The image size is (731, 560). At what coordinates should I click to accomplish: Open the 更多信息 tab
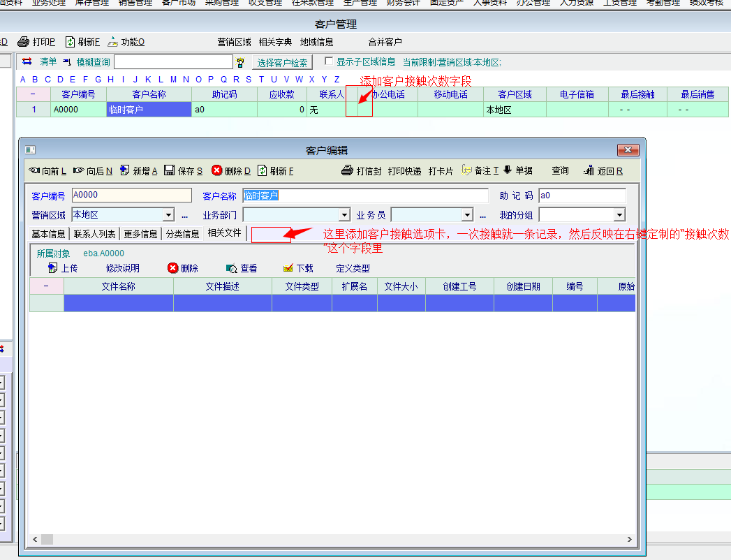pyautogui.click(x=140, y=234)
